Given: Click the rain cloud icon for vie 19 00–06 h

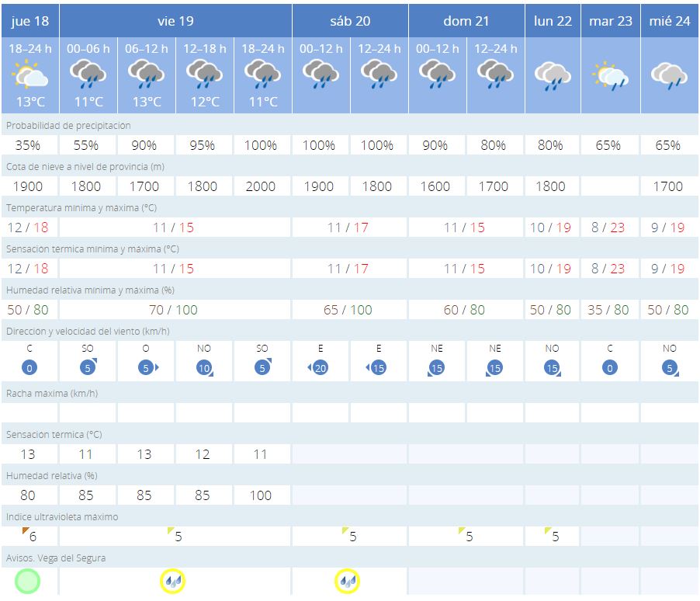Looking at the screenshot, I should tap(88, 75).
